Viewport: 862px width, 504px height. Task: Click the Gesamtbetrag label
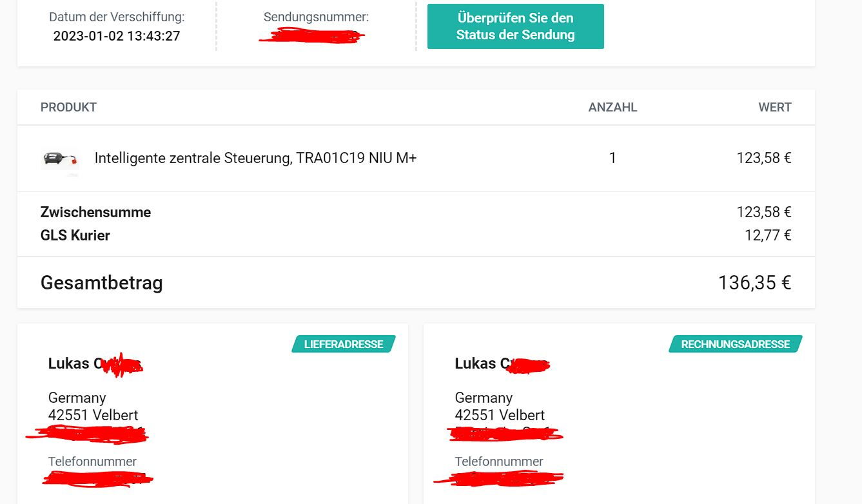(x=101, y=283)
